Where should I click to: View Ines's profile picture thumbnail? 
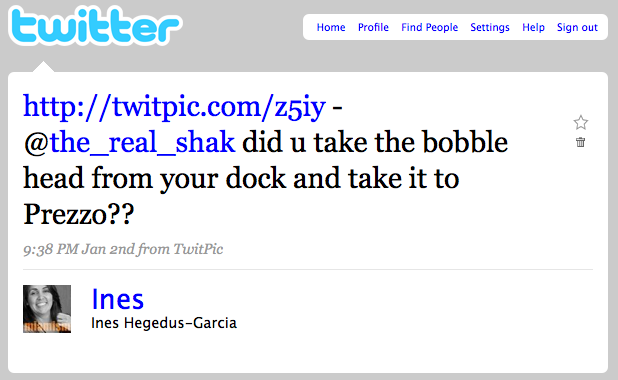[x=47, y=309]
